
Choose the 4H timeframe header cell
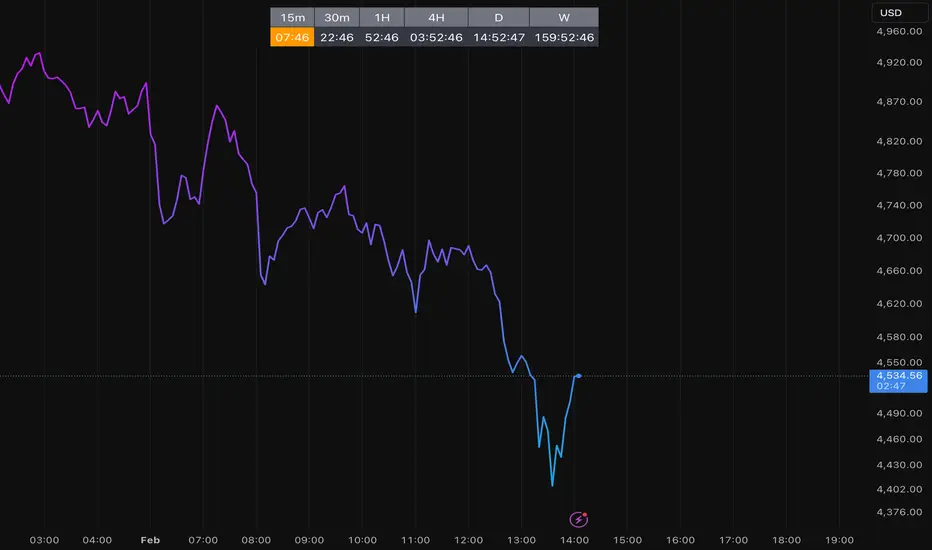[437, 17]
